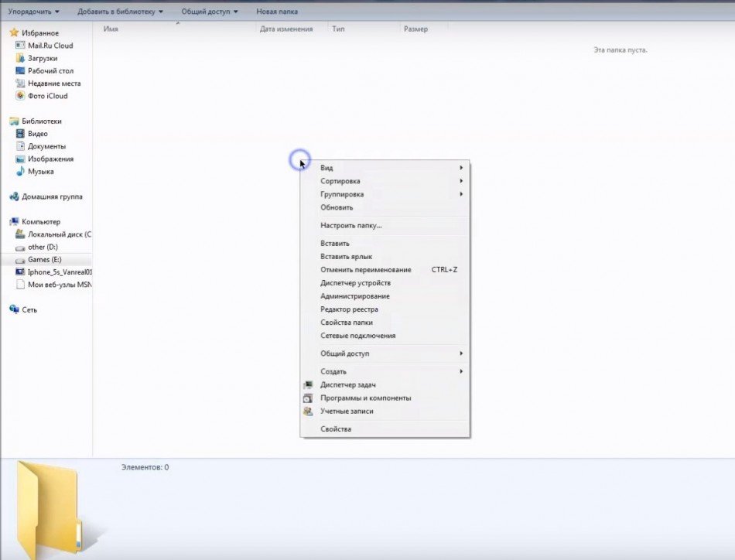Screen dimensions: 735x560
Task: Click Свойства at bottom of context menu
Action: [x=336, y=429]
